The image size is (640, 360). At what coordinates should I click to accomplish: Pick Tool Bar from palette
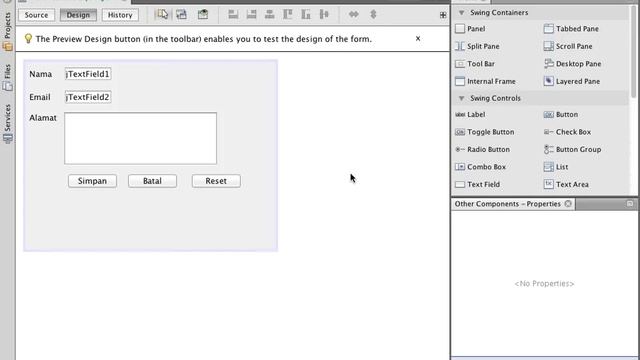point(475,64)
